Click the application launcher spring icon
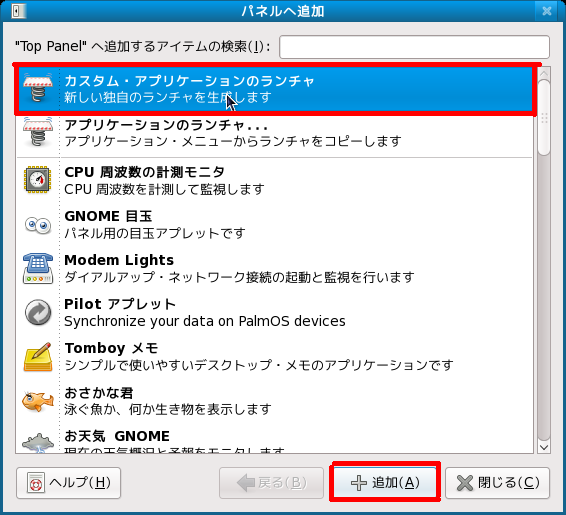 click(38, 132)
